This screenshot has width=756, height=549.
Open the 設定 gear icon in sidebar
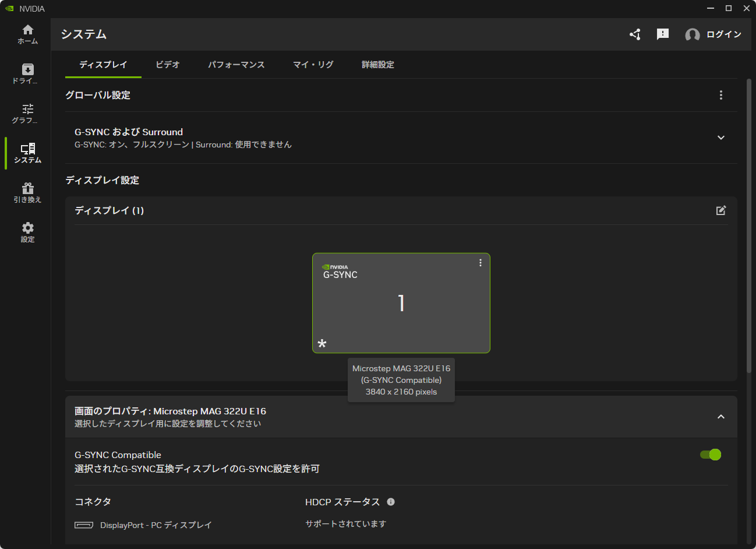(x=27, y=233)
